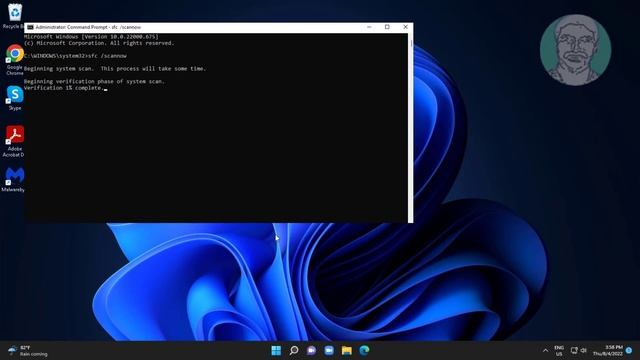
Task: Click the circular sketched portrait avatar
Action: pyautogui.click(x=576, y=50)
